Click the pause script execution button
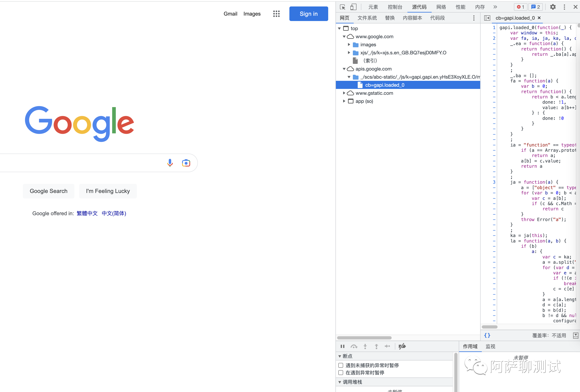 (342, 346)
